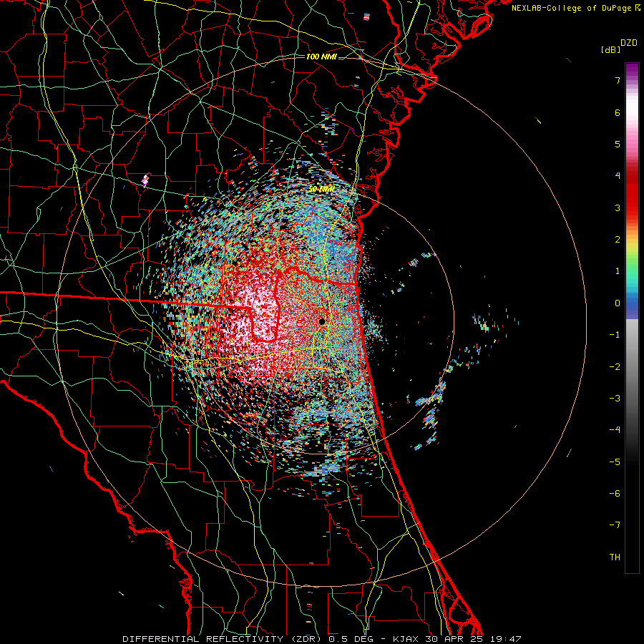Screen dimensions: 644x644
Task: Select the DZD label above the color scale
Action: 629,43
